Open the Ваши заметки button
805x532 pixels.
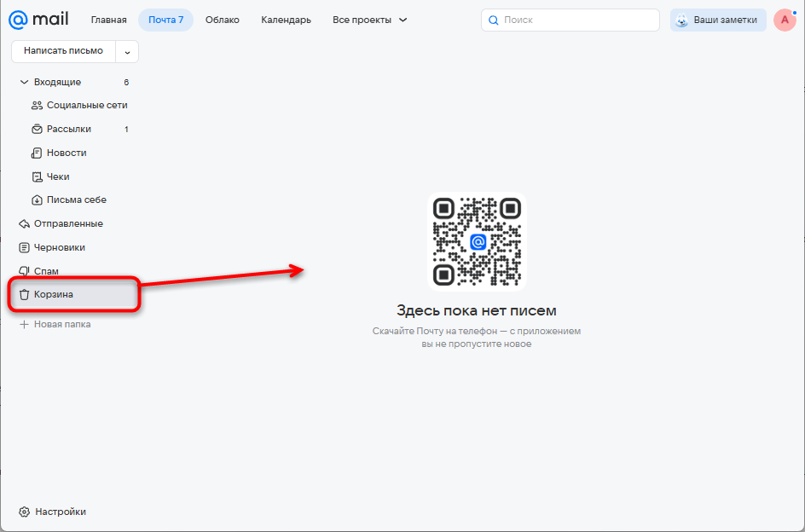(x=718, y=20)
